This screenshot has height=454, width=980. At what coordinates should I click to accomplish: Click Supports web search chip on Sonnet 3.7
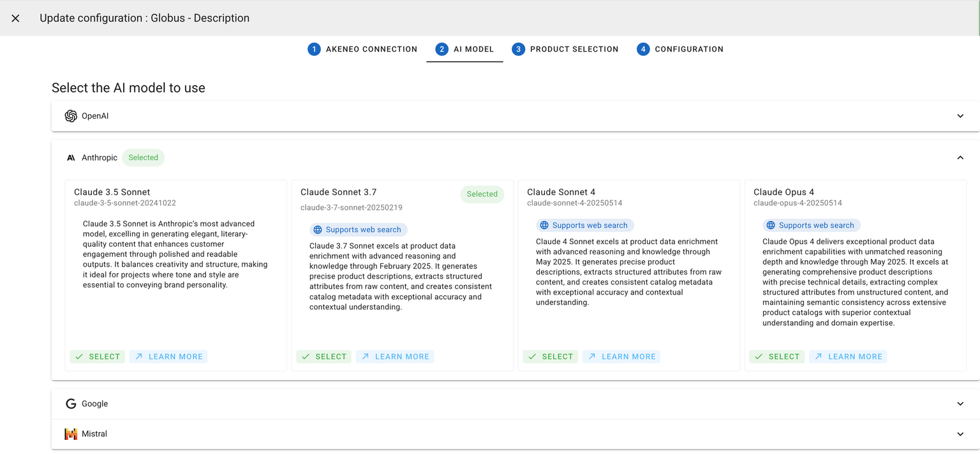pos(359,230)
